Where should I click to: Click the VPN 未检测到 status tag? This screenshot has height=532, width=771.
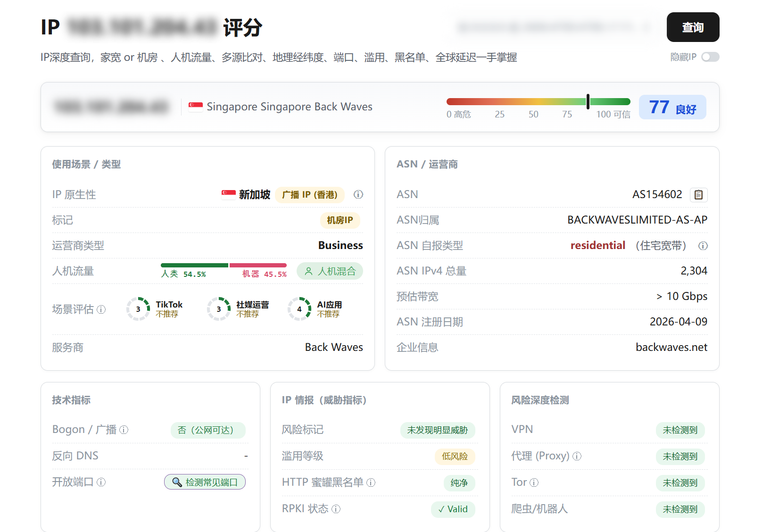pos(680,430)
